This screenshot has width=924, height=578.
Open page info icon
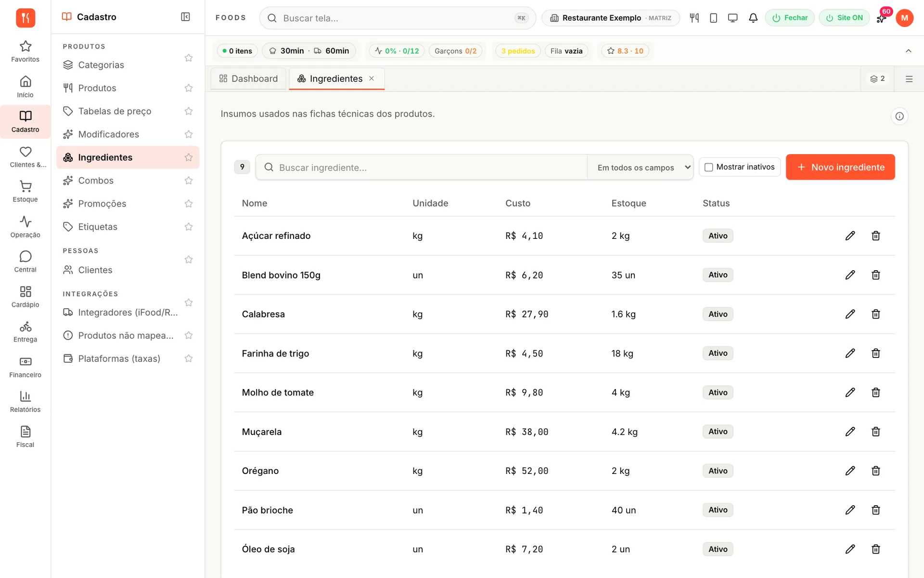point(899,116)
